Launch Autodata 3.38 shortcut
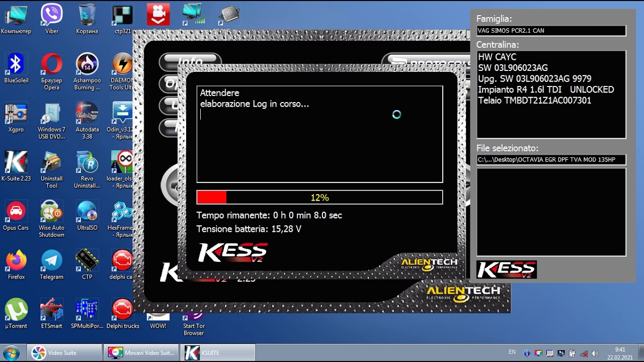644x362 pixels. pyautogui.click(x=87, y=121)
